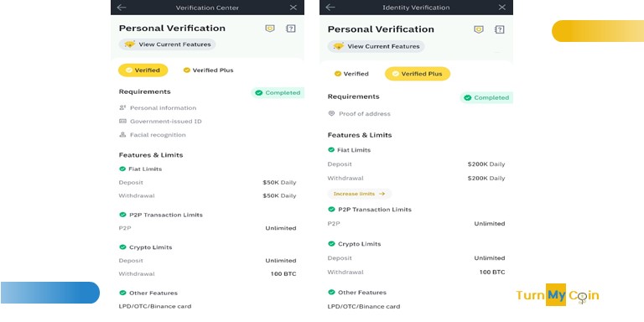Switch to Verified tab in Identity Verification
Viewport: 644px width, 322px height.
351,74
